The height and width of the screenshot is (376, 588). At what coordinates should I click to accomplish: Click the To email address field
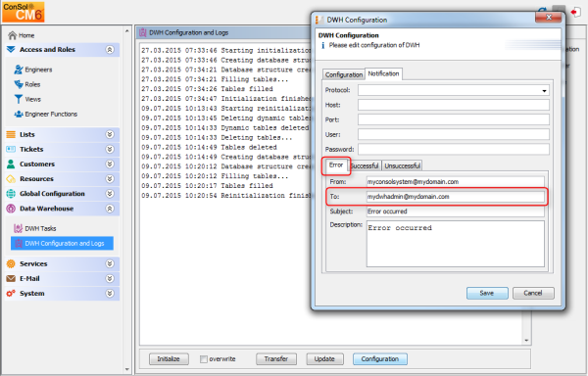(x=456, y=197)
